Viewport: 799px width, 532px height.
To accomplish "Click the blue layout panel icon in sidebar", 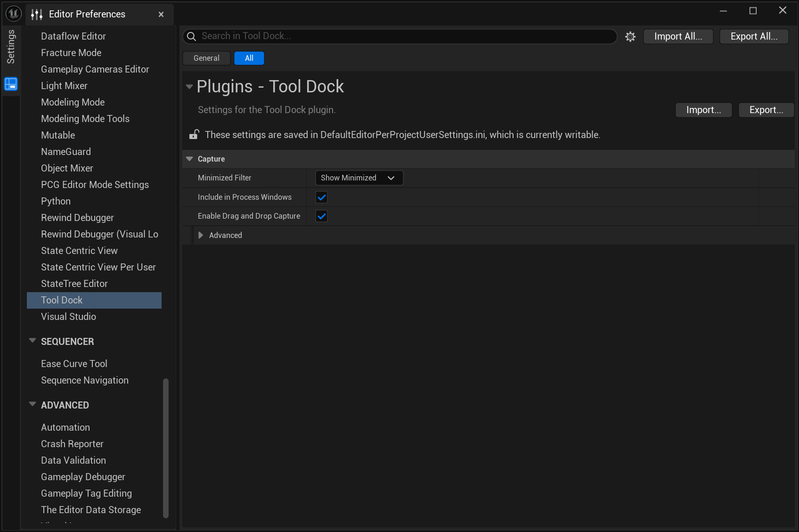I will [x=11, y=84].
